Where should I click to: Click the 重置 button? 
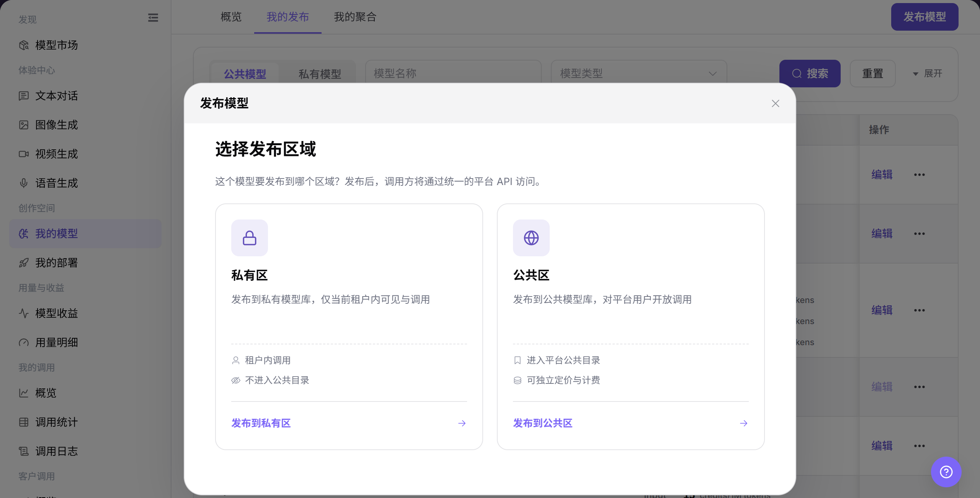(x=873, y=74)
